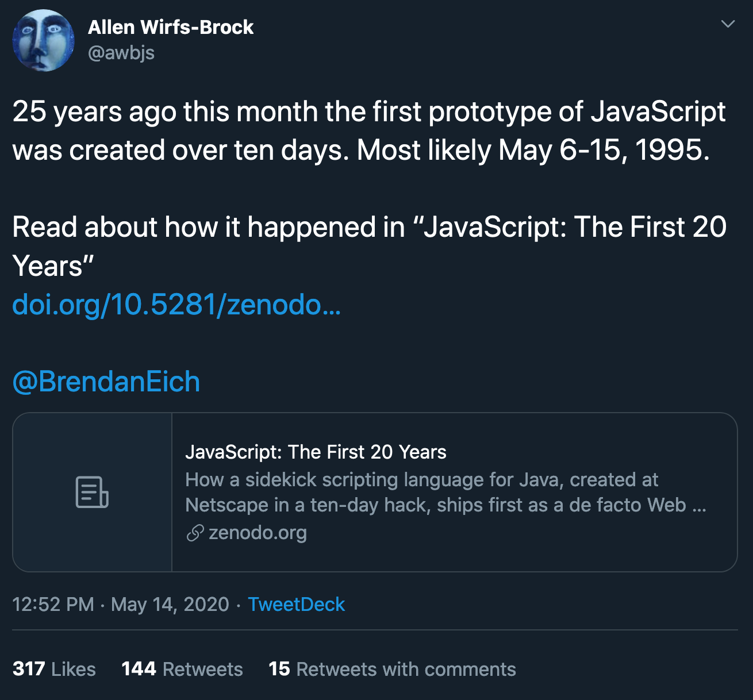This screenshot has width=753, height=700.
Task: Click the author name Allen Wirfs-Brock
Action: coord(170,26)
